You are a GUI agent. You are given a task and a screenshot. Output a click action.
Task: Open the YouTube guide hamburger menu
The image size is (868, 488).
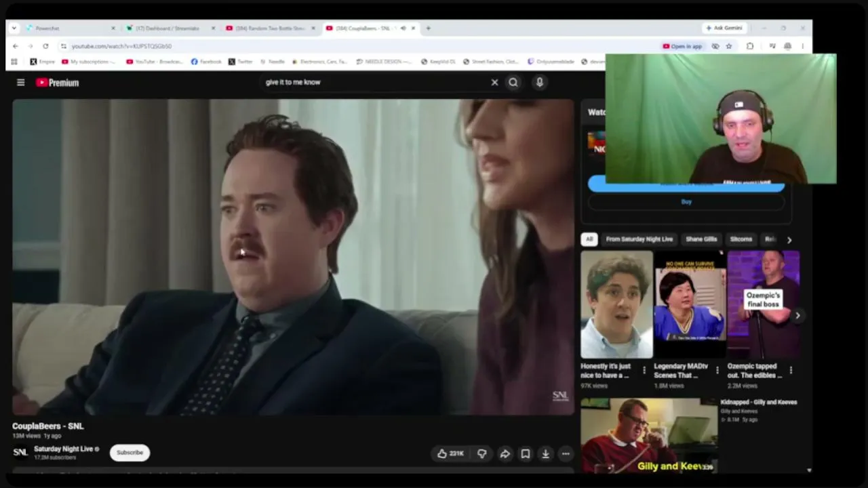point(20,83)
